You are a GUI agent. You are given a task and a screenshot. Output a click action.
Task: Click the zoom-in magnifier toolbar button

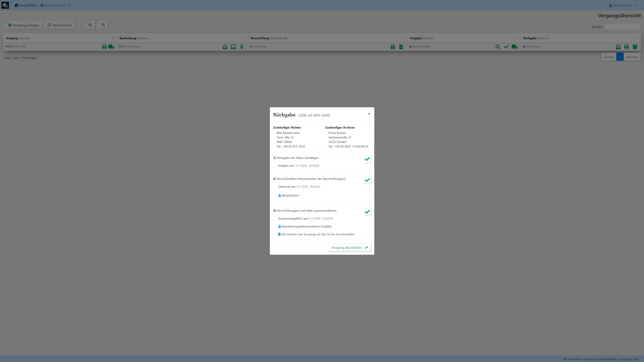90,25
